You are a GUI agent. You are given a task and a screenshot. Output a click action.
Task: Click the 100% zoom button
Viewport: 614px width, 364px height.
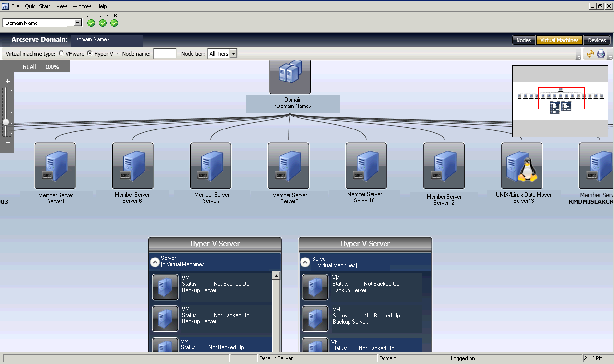pos(52,67)
